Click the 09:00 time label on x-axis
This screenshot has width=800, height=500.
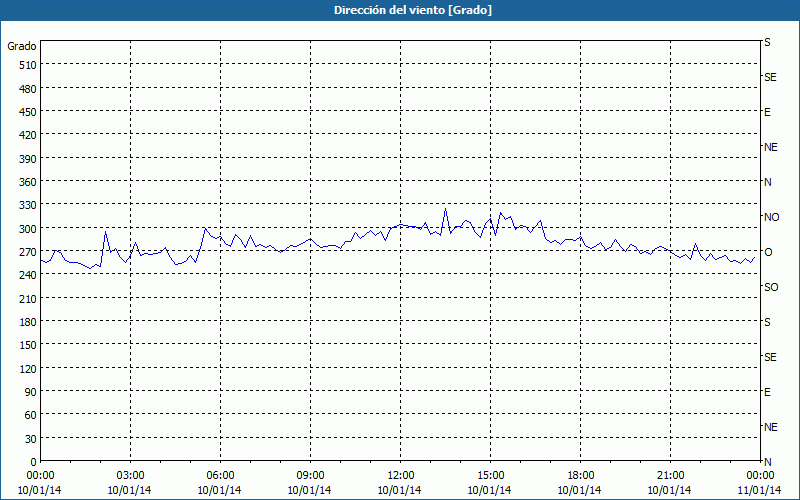click(x=310, y=476)
